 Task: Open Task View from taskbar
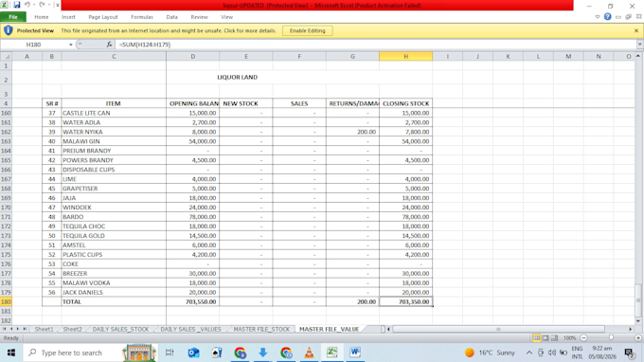point(170,353)
